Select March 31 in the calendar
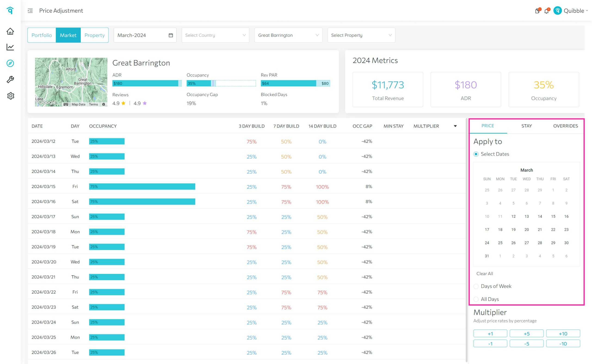The image size is (592, 364). pyautogui.click(x=487, y=256)
